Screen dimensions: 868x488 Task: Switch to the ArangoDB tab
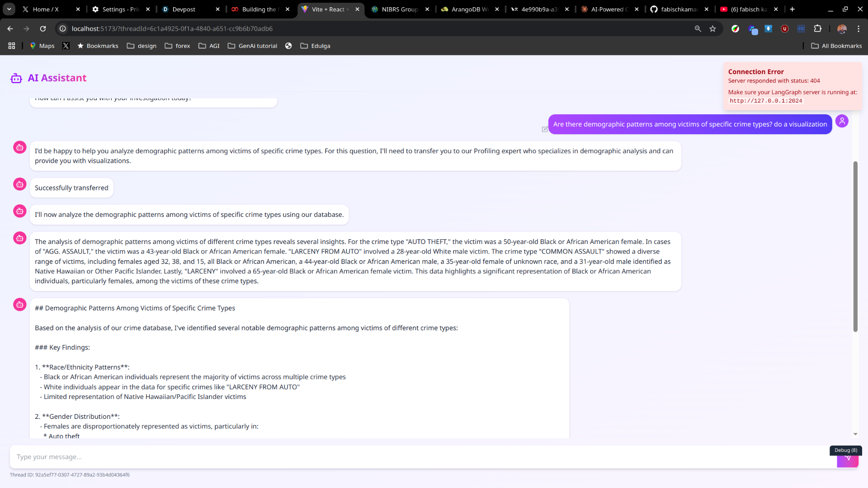(x=466, y=9)
